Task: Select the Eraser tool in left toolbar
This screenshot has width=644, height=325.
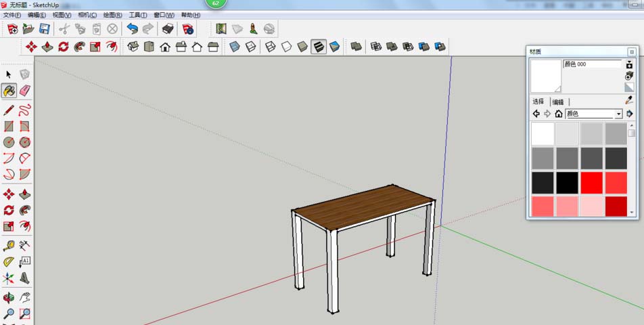Action: [24, 91]
